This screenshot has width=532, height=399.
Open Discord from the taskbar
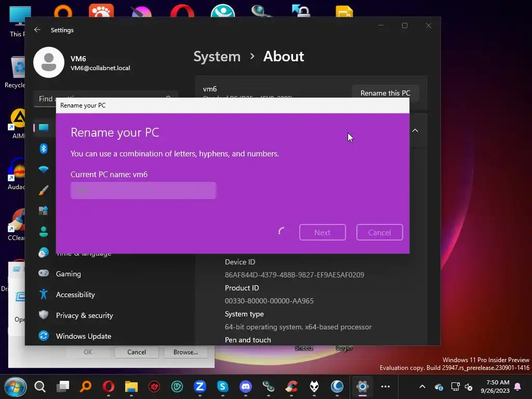click(x=246, y=387)
